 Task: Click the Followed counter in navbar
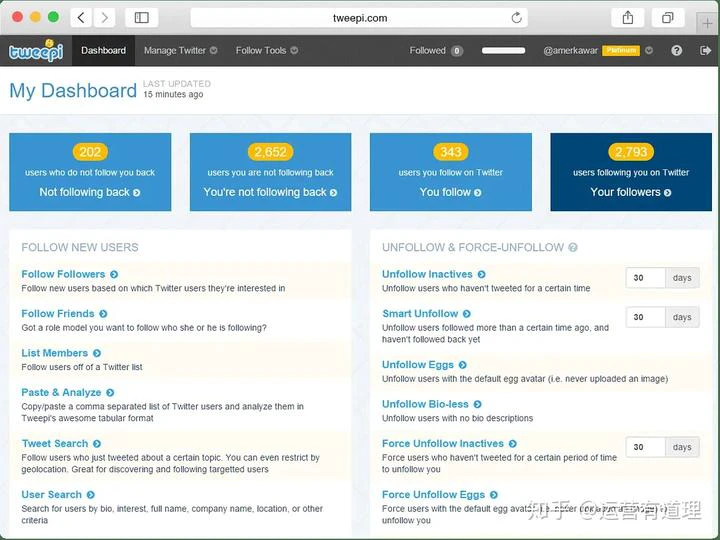pos(436,51)
